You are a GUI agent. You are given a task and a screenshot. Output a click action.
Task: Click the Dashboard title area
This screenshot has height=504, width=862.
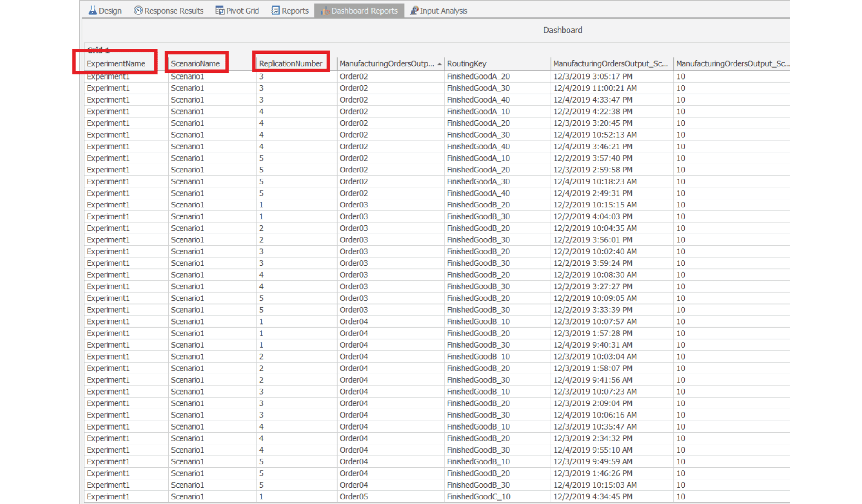point(562,30)
